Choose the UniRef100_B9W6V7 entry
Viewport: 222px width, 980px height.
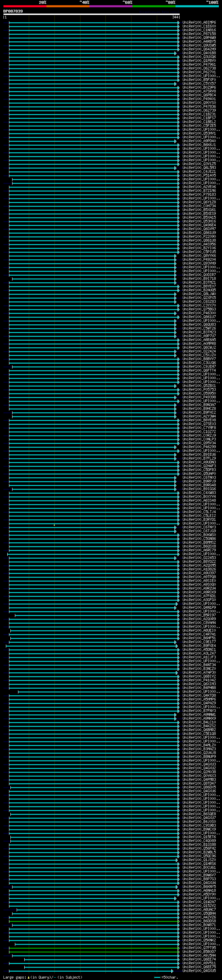pyautogui.click(x=199, y=875)
